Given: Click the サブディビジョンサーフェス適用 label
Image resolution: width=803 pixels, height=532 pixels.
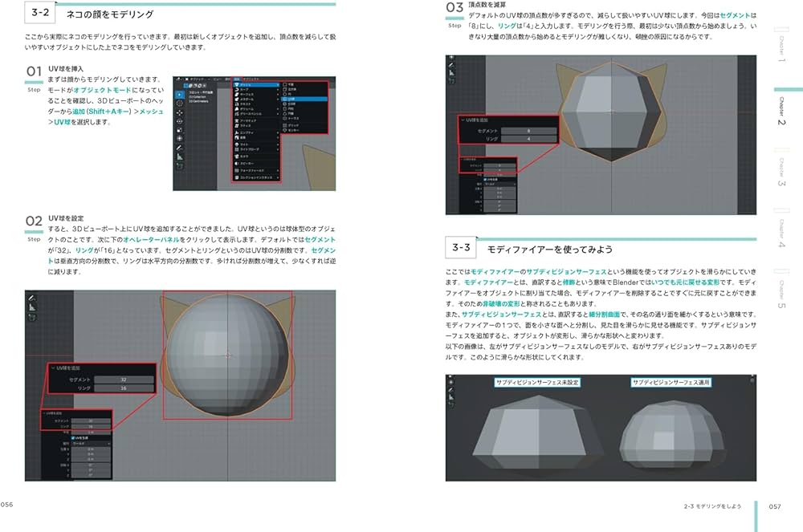Looking at the screenshot, I should click(x=672, y=383).
